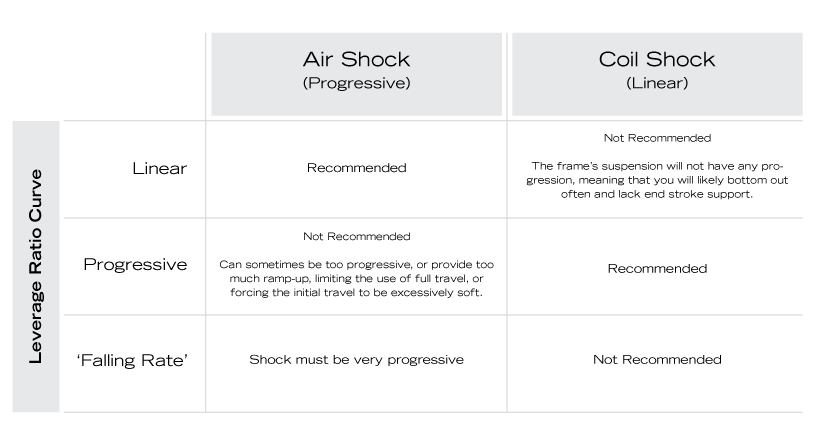Select "Shock must be very progressive" cell
Screen dimensions: 829x443
(x=356, y=359)
